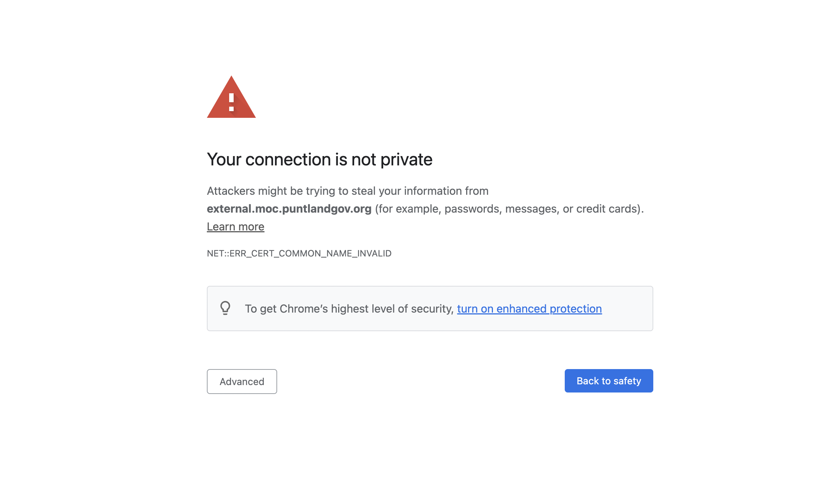
Task: Click the word Attackers in the warning paragraph
Action: pos(231,191)
